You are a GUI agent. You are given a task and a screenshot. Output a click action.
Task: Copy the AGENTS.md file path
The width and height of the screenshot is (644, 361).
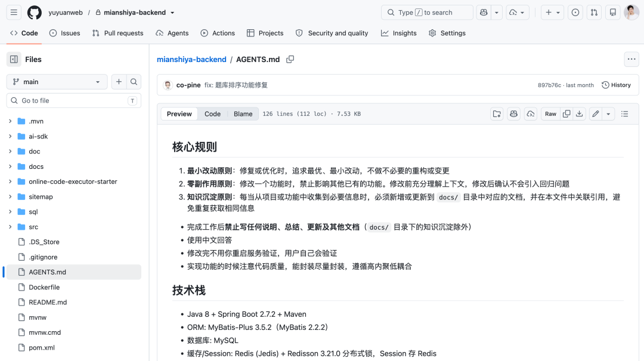point(290,59)
